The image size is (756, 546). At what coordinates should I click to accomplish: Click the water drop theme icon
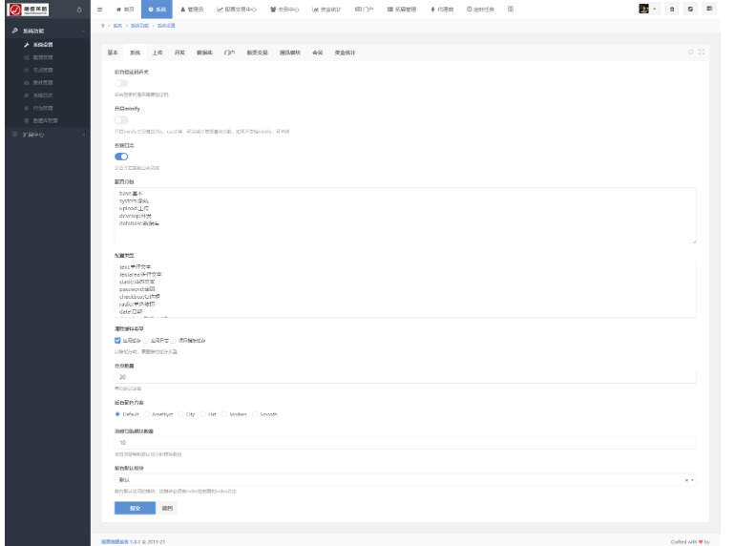point(78,10)
